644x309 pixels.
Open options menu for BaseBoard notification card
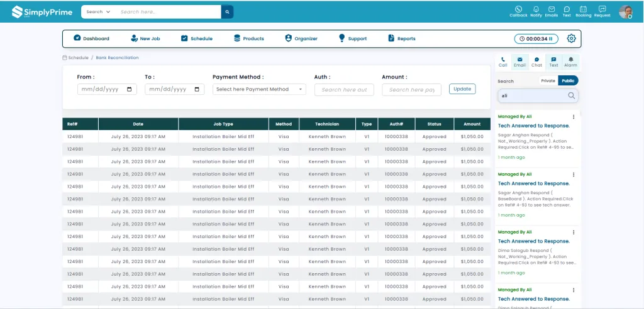point(574,175)
